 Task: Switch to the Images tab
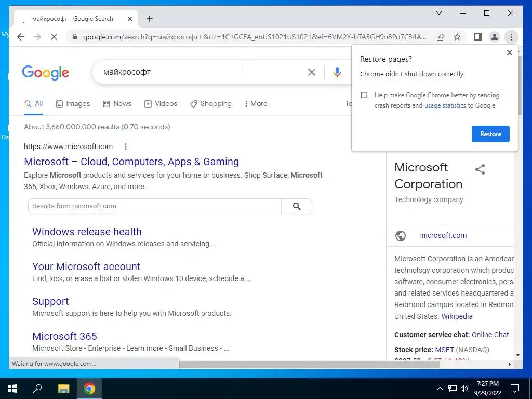[x=73, y=104]
